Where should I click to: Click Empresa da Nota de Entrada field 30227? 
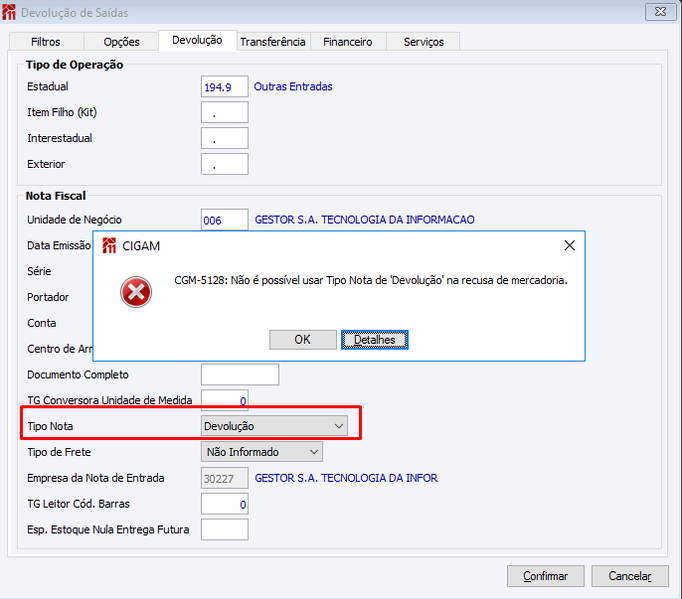(x=224, y=478)
